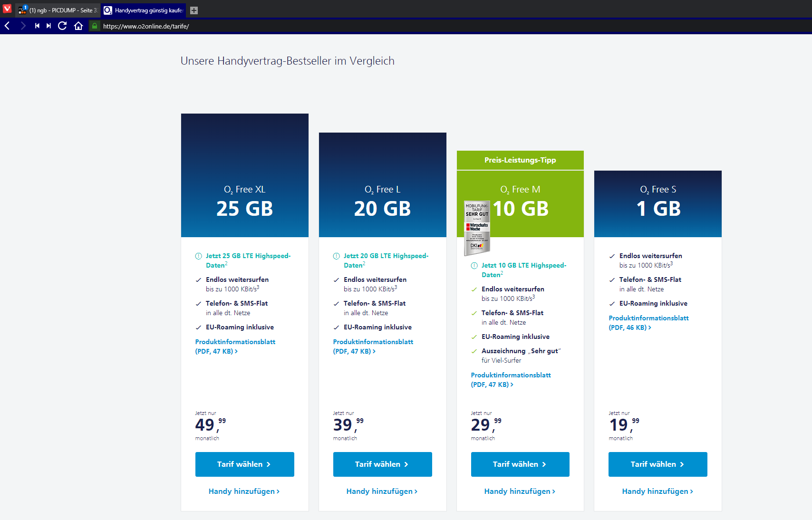This screenshot has height=520, width=812.
Task: Open Free S Produktinformationsblatt 46 KB PDF
Action: coord(649,323)
